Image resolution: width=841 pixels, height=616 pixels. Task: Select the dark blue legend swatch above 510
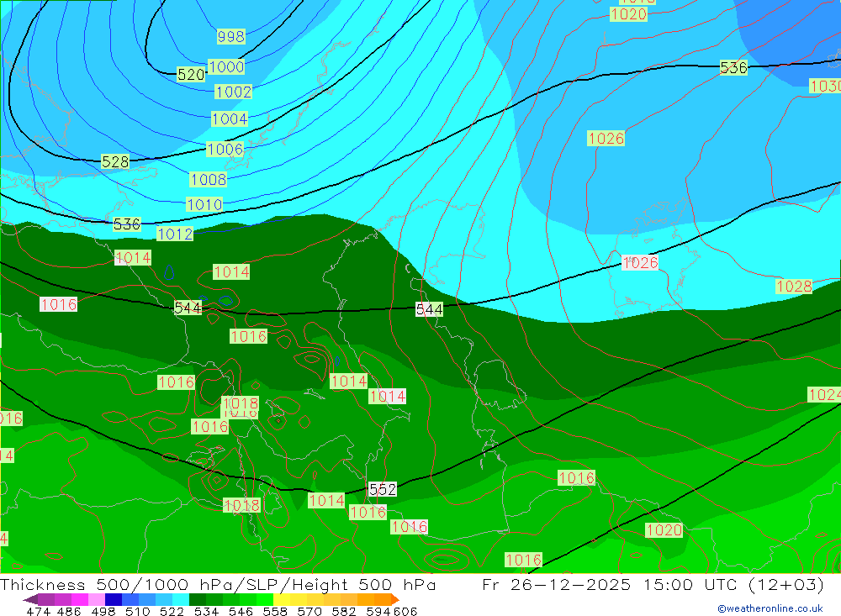[x=114, y=599]
